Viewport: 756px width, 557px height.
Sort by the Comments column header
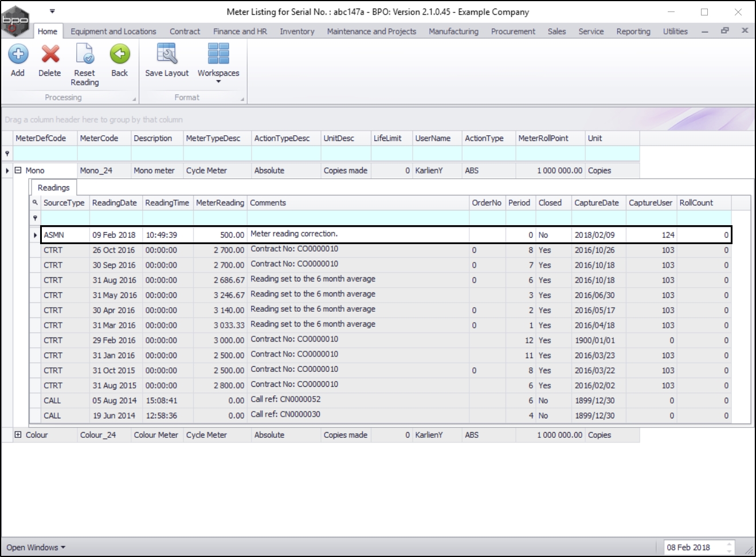(x=358, y=202)
